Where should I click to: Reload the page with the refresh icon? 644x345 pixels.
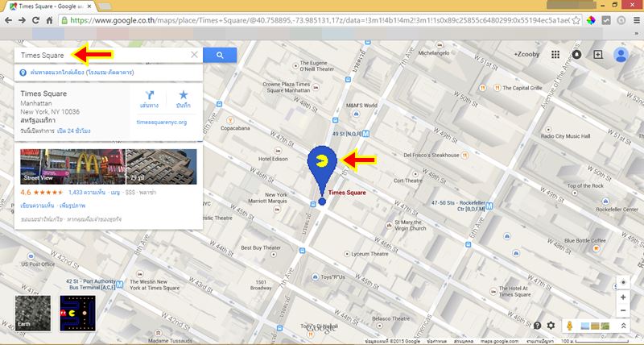click(x=35, y=20)
